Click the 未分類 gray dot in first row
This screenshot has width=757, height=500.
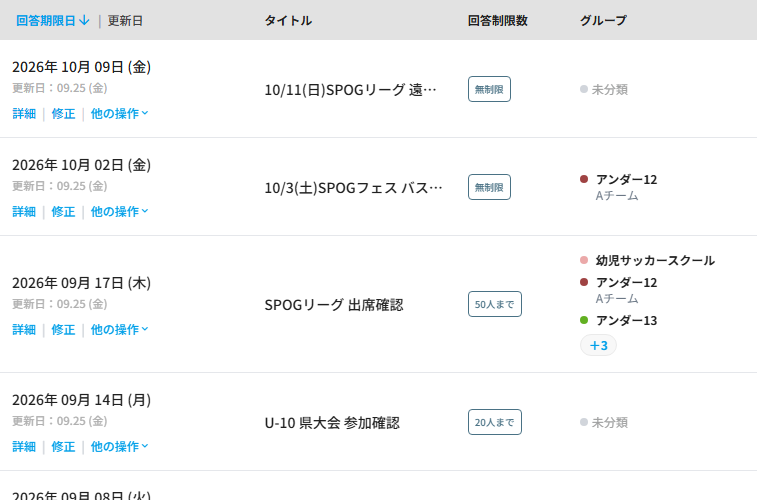click(x=584, y=89)
